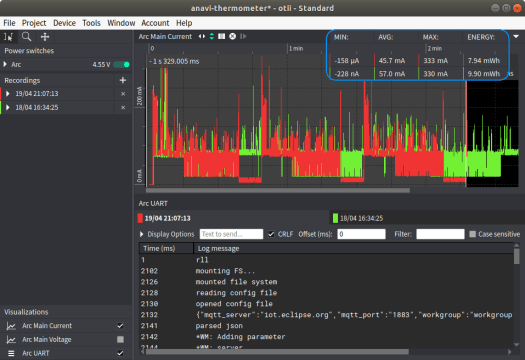Uncheck Arc Main Current visualization
Screen dimensions: 525x360
point(120,326)
